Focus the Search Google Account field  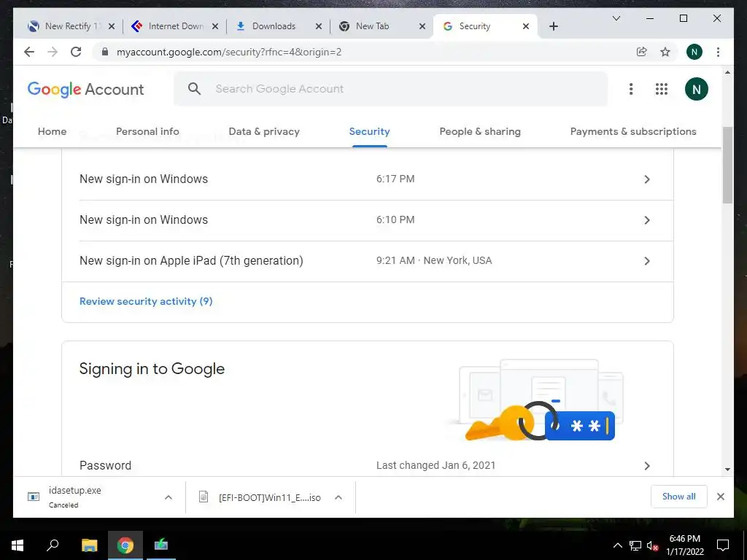(x=391, y=88)
